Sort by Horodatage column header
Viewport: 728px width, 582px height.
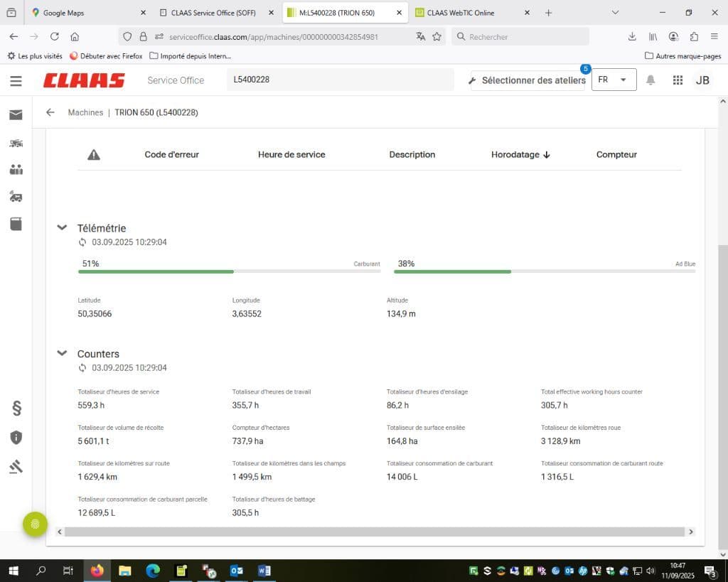[520, 155]
